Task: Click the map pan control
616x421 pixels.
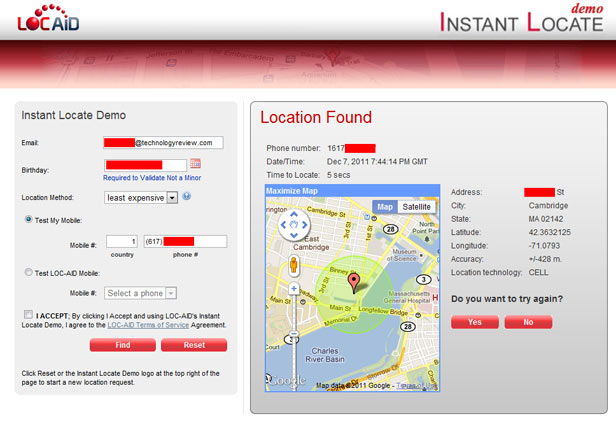Action: (x=293, y=225)
